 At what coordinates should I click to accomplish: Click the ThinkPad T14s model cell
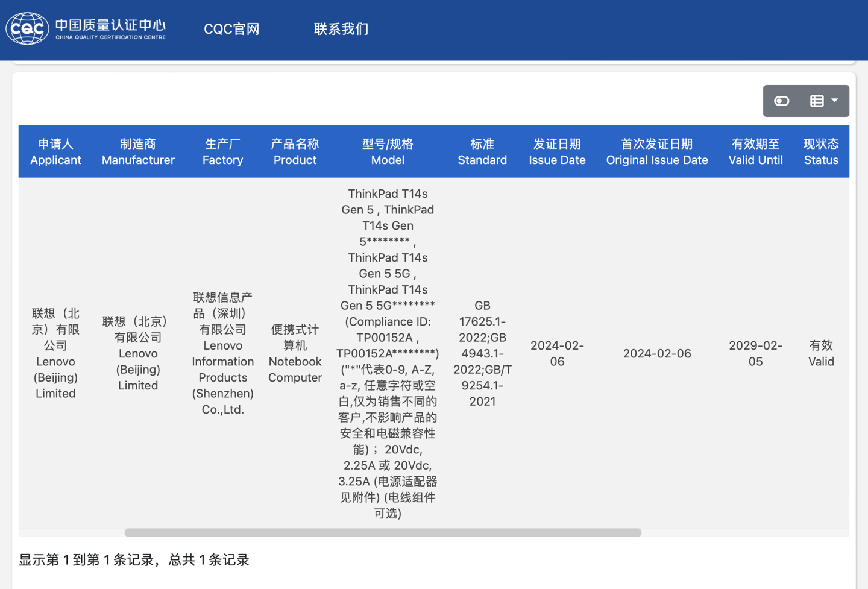point(388,353)
